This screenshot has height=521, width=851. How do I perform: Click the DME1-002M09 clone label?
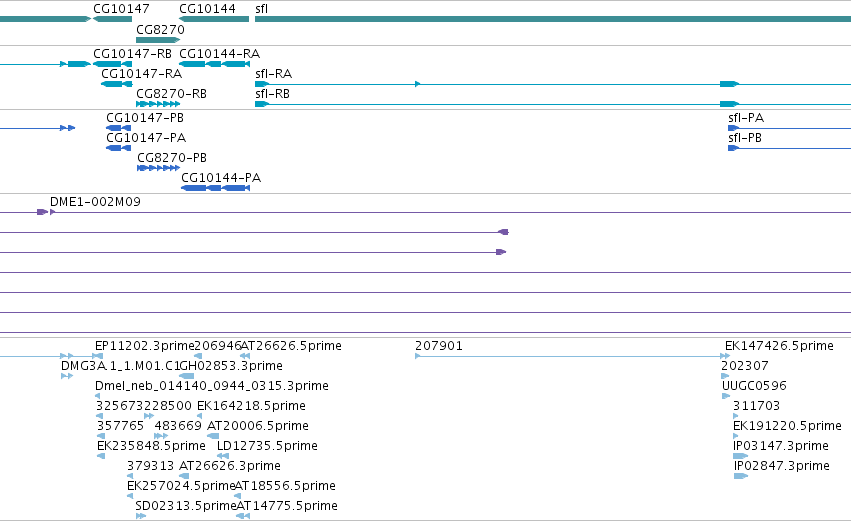(96, 202)
